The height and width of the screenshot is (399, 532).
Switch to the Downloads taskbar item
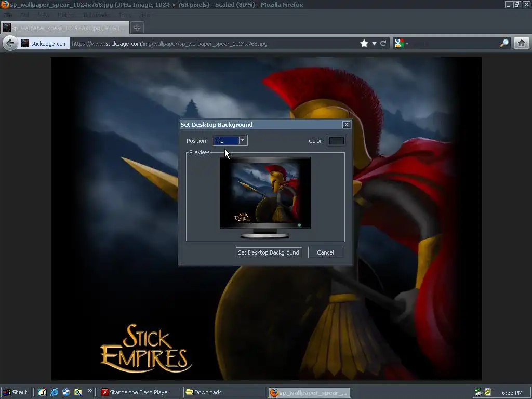click(224, 392)
